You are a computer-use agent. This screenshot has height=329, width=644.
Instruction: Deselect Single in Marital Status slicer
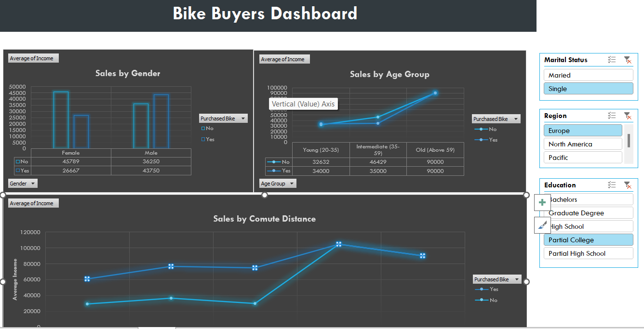tap(588, 89)
